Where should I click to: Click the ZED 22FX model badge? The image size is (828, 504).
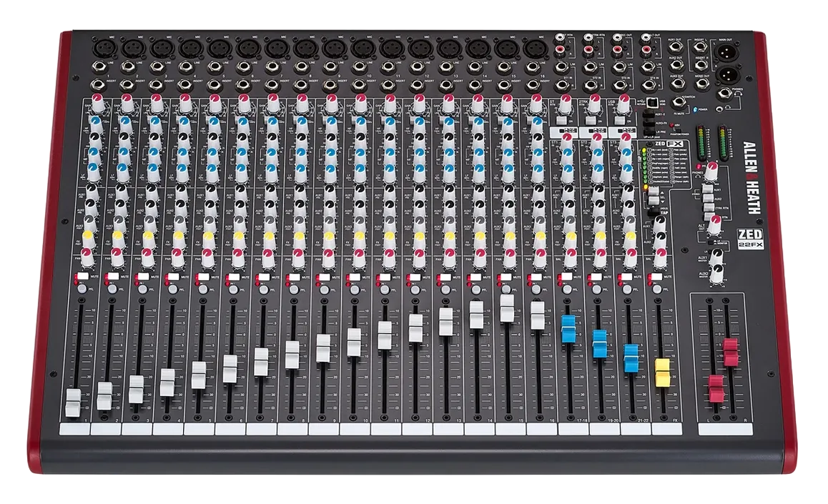coord(750,239)
